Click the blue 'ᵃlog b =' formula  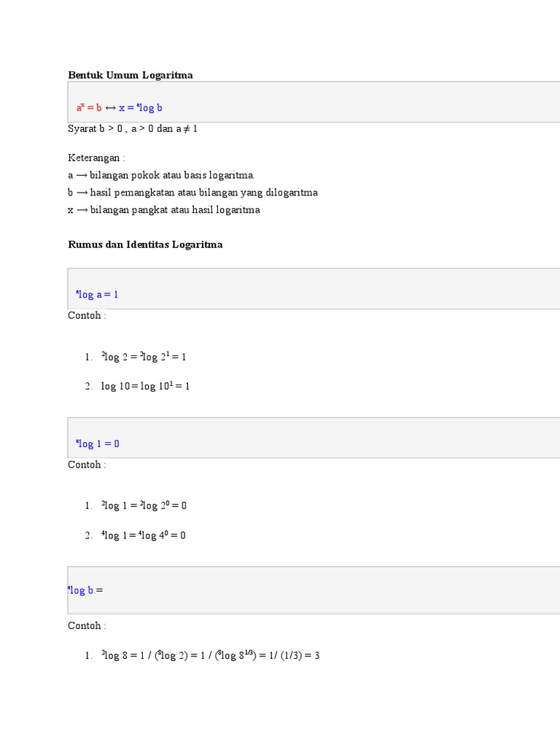tap(85, 590)
